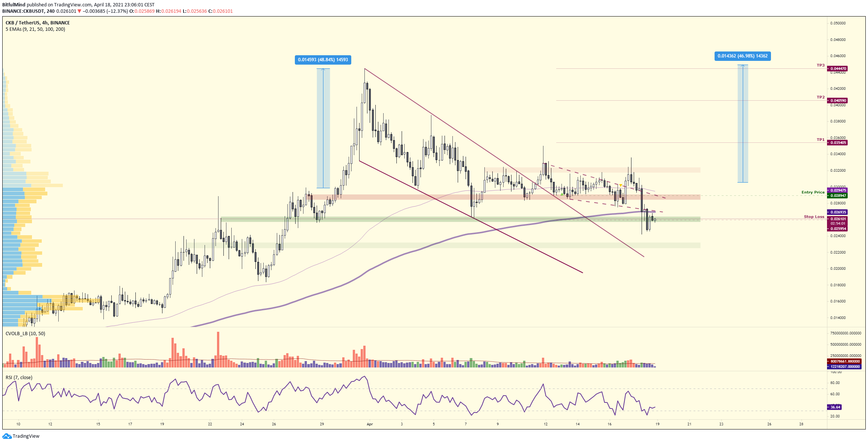
Task: Select the TP2 label
Action: coord(821,97)
